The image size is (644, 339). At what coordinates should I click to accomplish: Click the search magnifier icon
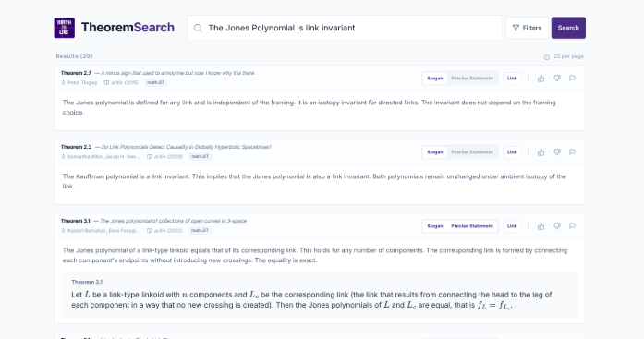point(198,28)
